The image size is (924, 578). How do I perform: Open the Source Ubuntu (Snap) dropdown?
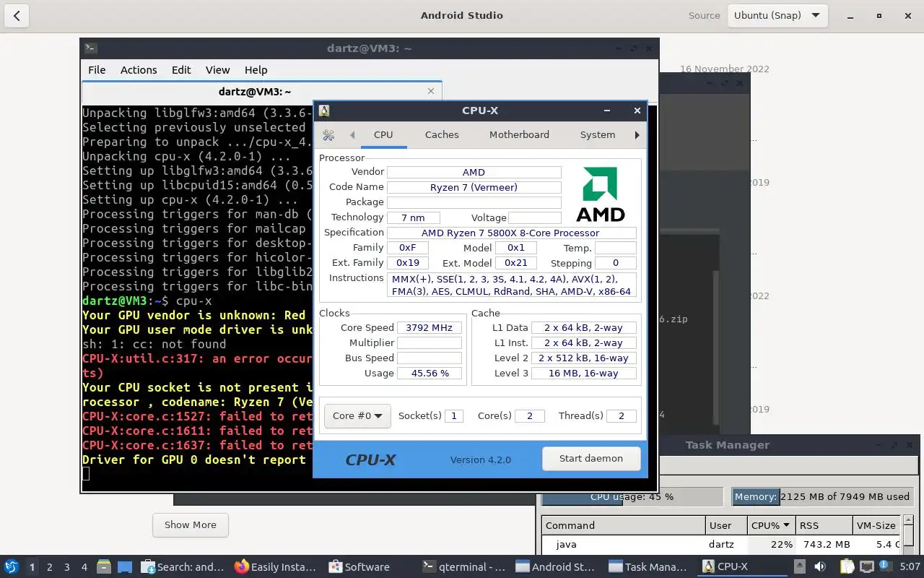pos(776,15)
